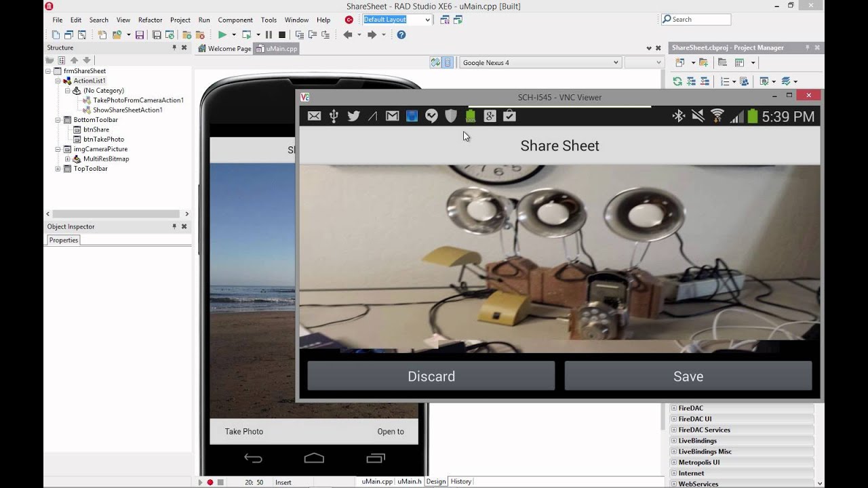Move selected item down in Structure toolbar
The height and width of the screenshot is (488, 868).
pyautogui.click(x=87, y=60)
